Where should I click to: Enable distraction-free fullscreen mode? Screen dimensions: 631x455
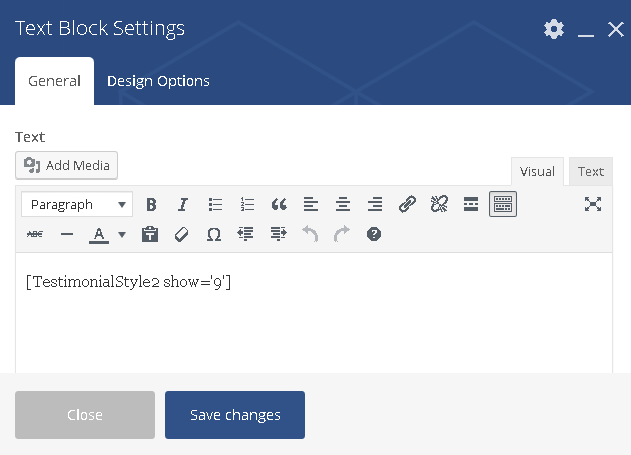click(x=593, y=205)
